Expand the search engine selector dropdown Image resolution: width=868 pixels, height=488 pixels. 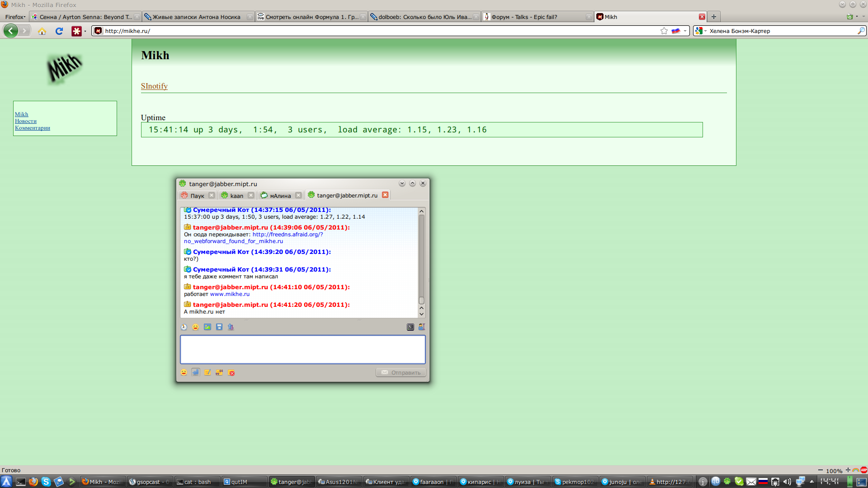point(701,31)
